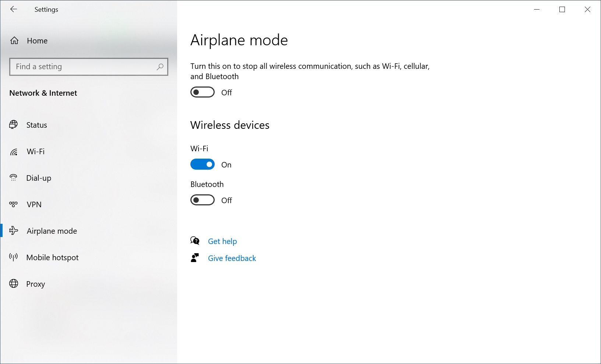601x364 pixels.
Task: Click the Home house icon
Action: pyautogui.click(x=14, y=40)
